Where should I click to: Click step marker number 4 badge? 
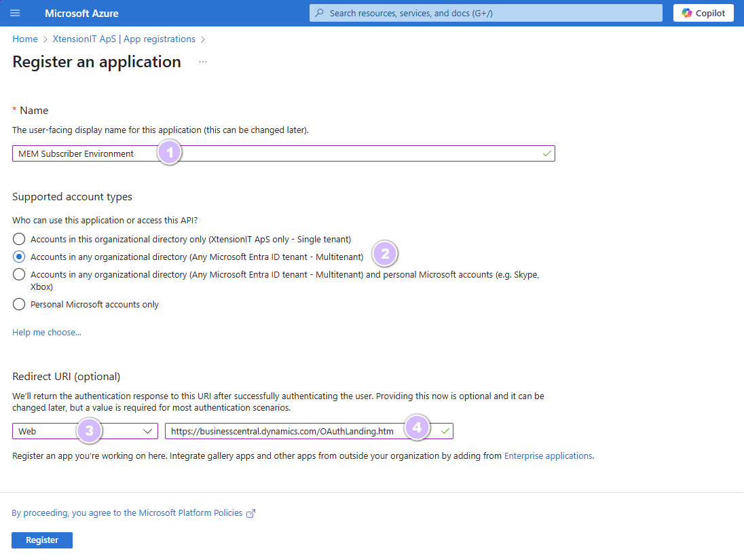(417, 428)
